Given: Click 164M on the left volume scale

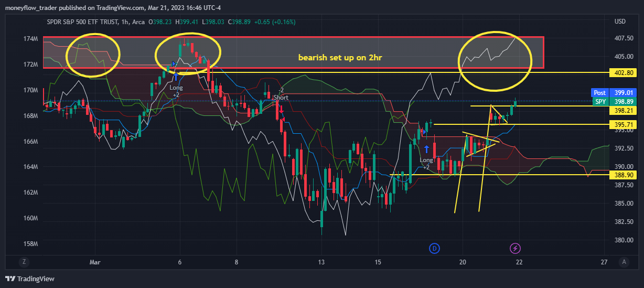Looking at the screenshot, I should 30,167.
